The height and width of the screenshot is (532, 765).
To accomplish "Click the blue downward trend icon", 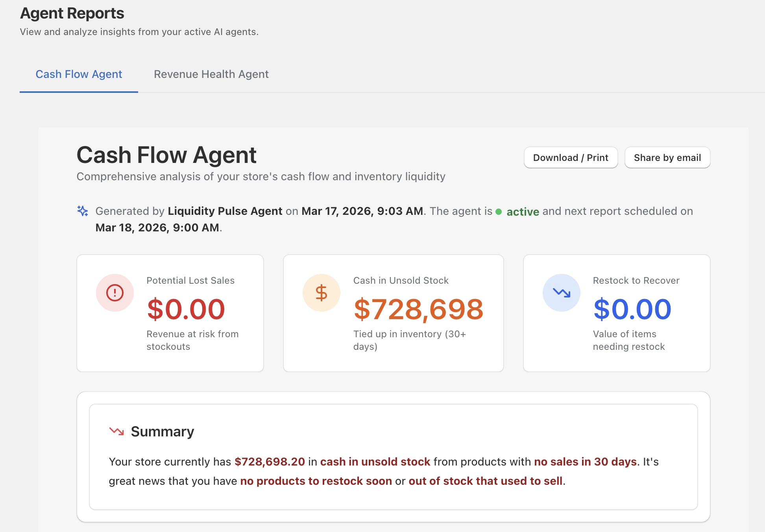I will click(561, 293).
